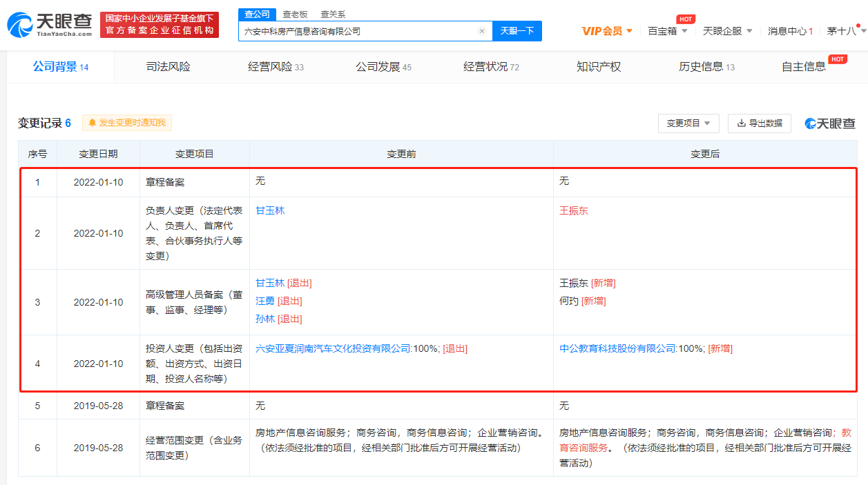868x485 pixels.
Task: Expand the 天眼企服 dropdown menu
Action: [728, 31]
